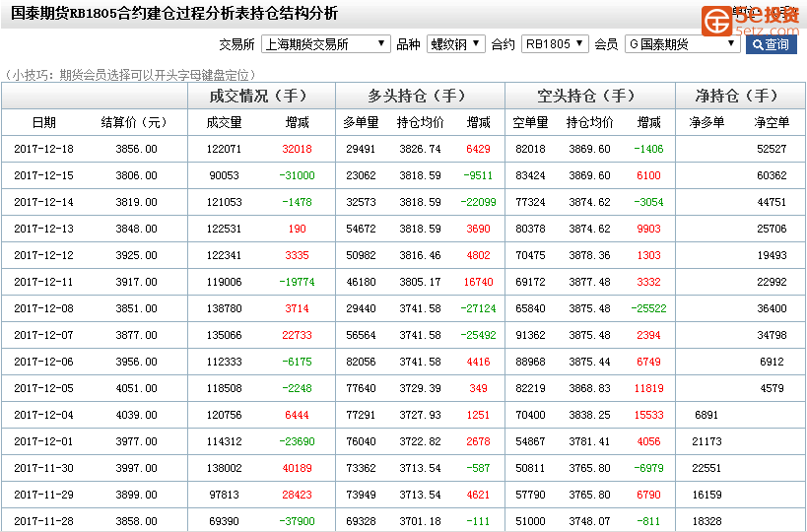Click short position value 82018

point(531,149)
